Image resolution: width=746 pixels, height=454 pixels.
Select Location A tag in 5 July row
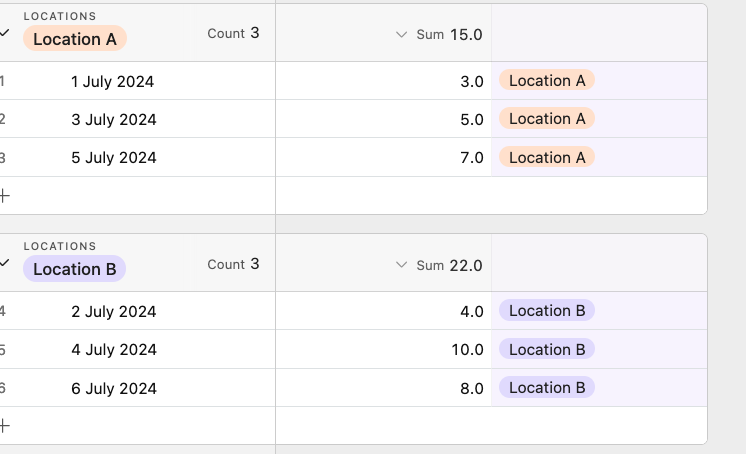[x=547, y=157]
